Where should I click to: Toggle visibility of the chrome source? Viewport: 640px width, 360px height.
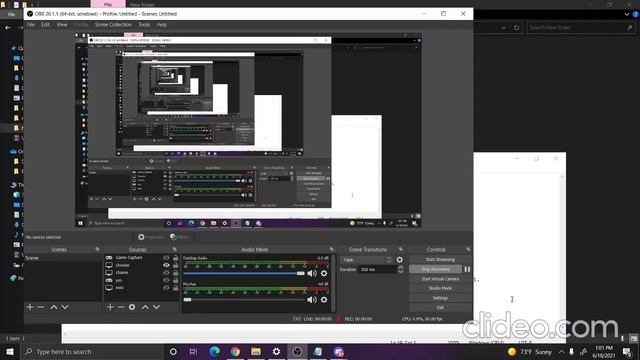pyautogui.click(x=166, y=265)
